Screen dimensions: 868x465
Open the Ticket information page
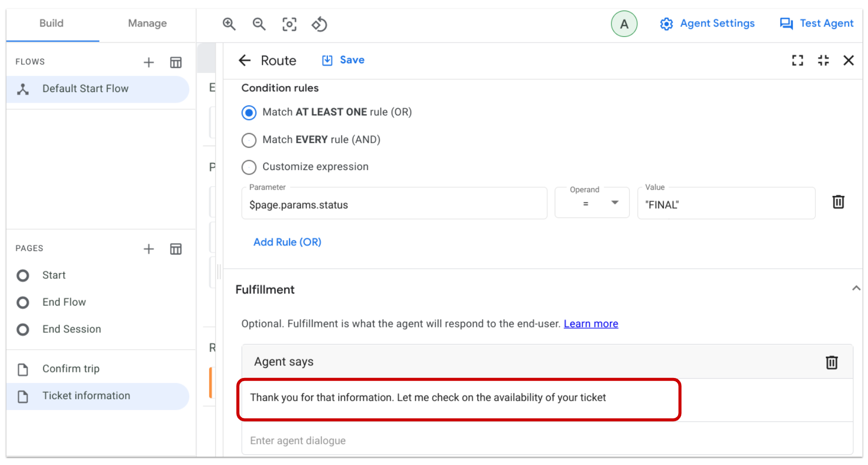[86, 396]
